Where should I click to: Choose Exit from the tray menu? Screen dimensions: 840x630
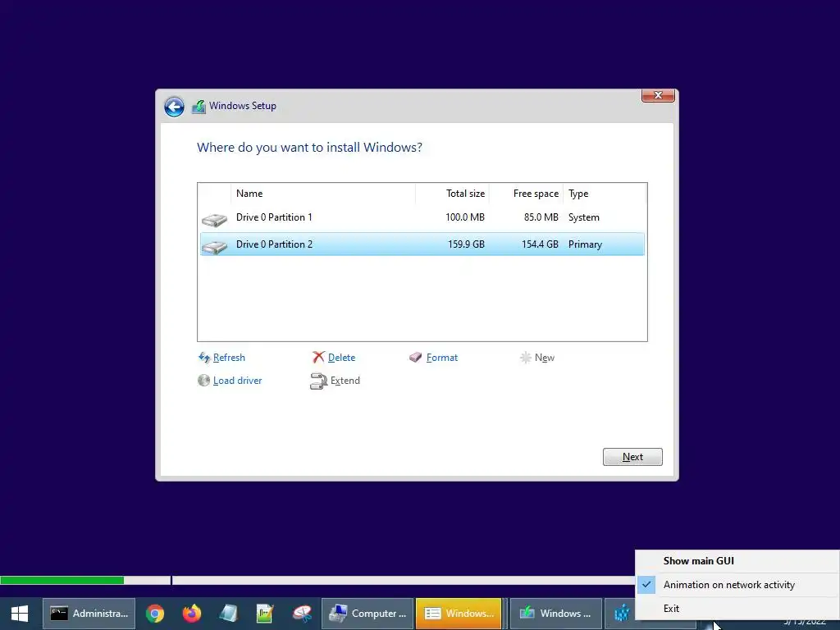click(x=737, y=609)
